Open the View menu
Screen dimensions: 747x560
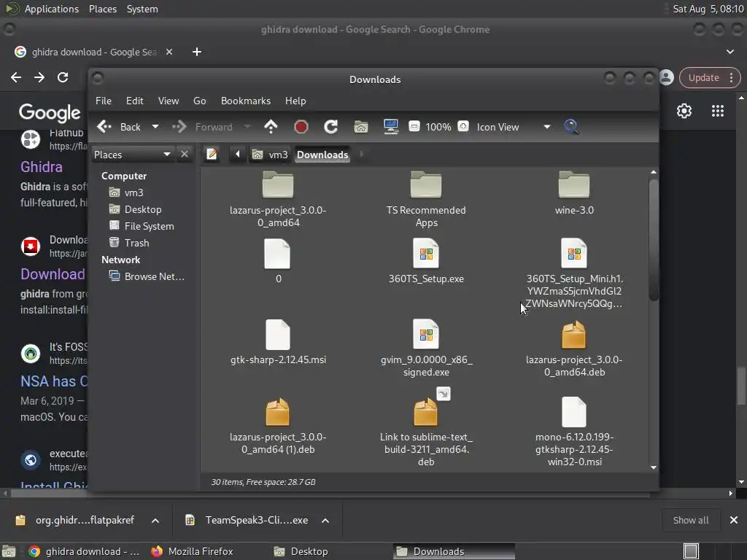coord(169,101)
